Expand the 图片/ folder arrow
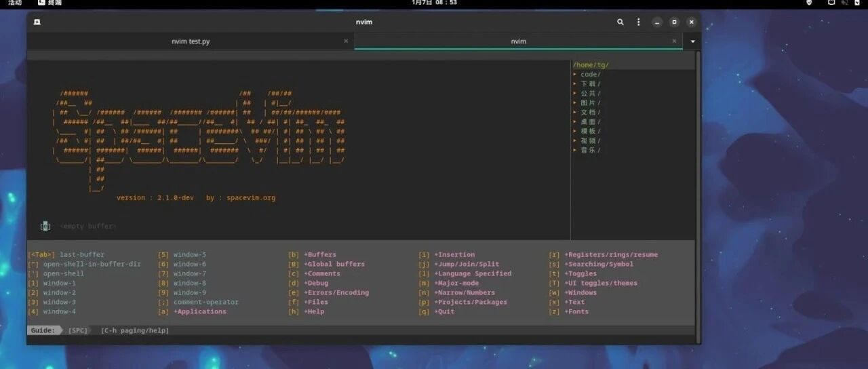 575,103
